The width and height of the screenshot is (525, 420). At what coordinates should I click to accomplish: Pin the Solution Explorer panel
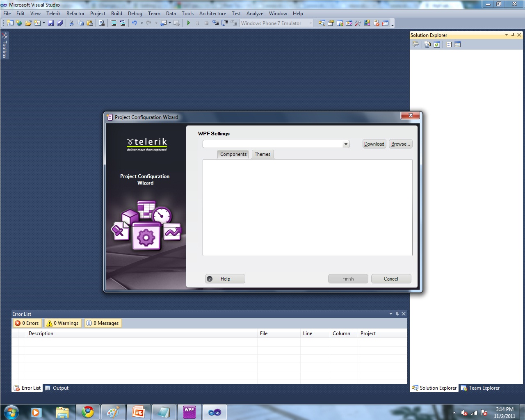513,35
